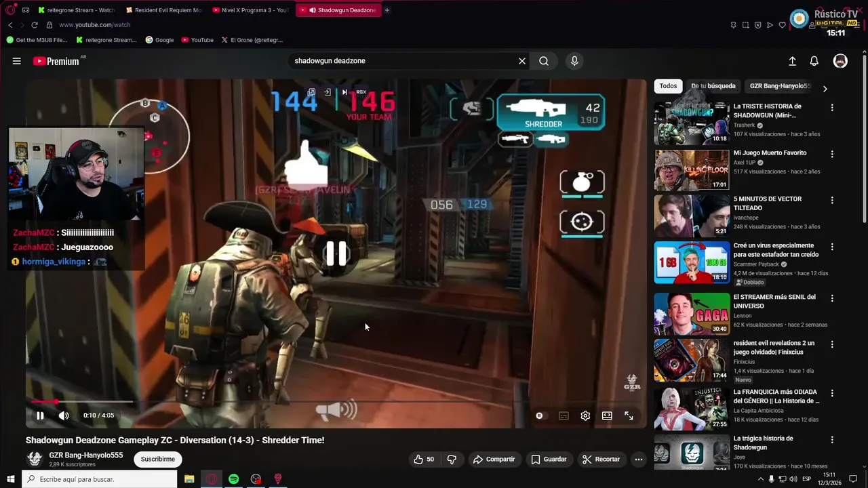Select the GZR Bang-Hanyolo555 chip

click(780, 86)
